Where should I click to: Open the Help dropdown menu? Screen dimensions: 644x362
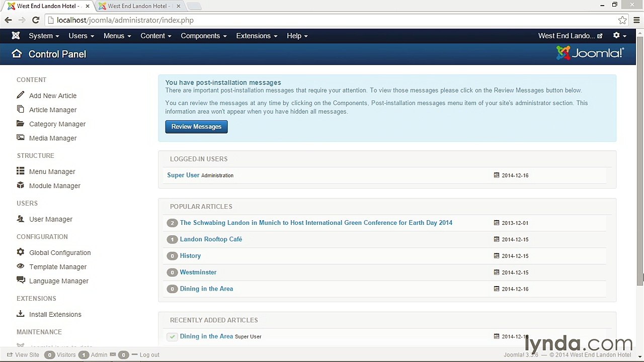pos(297,36)
